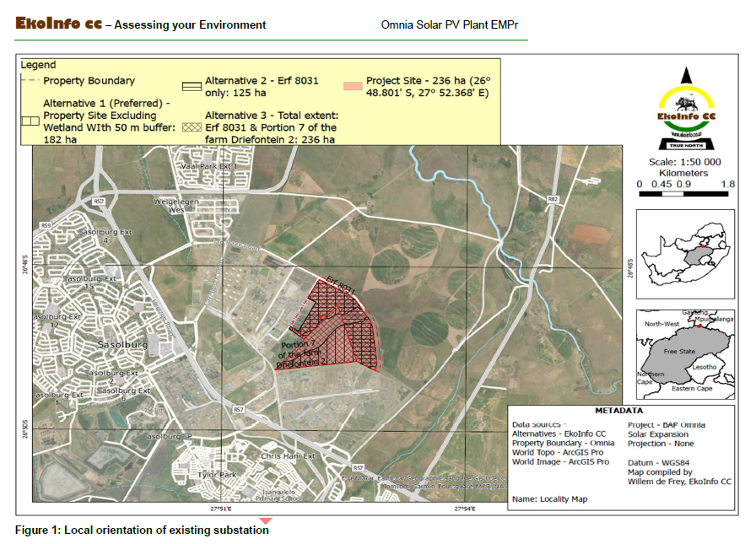756x544 pixels.
Task: Select the Project Site pink color swatch
Action: click(353, 86)
